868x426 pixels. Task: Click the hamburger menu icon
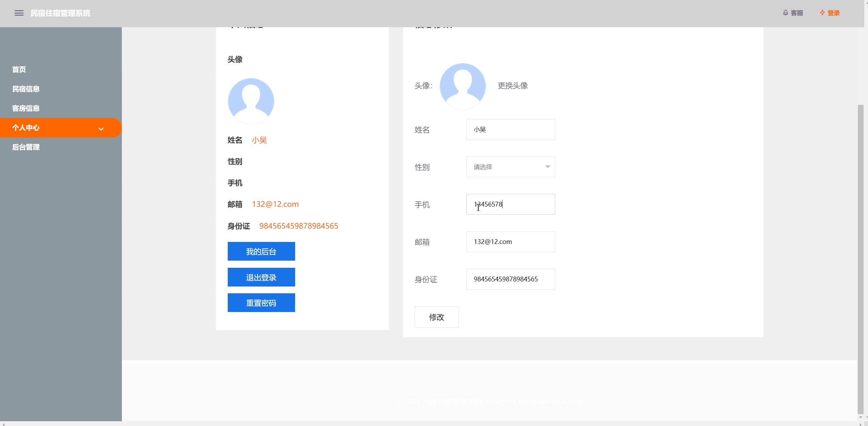(19, 13)
